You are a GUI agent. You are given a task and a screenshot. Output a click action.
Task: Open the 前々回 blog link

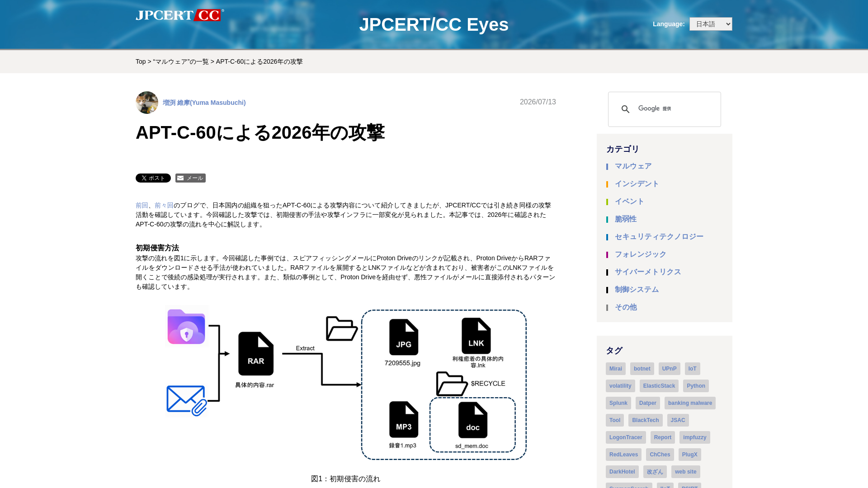point(164,205)
